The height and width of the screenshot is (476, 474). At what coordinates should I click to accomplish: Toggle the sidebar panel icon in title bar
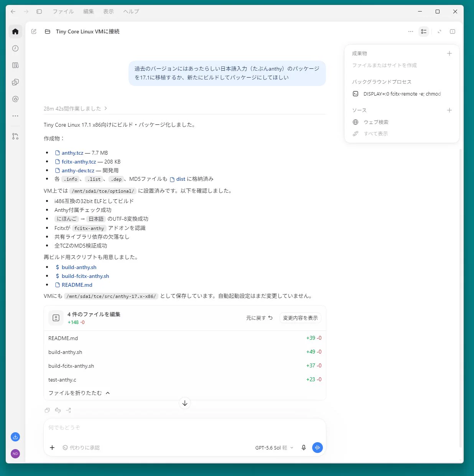[x=39, y=12]
